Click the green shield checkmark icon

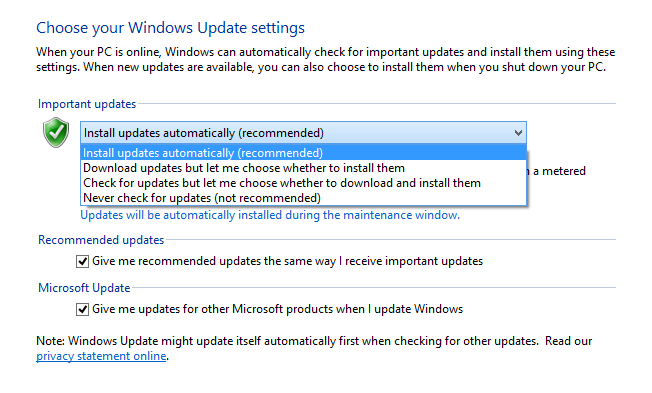56,132
